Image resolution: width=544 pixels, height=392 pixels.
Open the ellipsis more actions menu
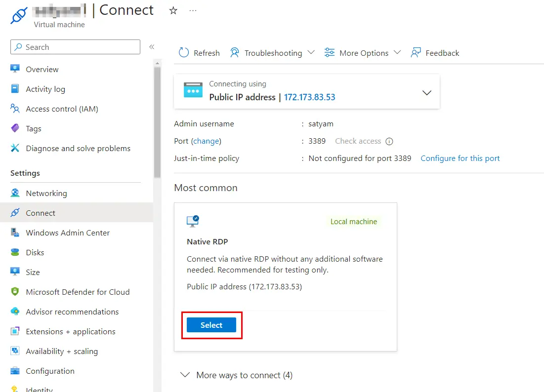click(193, 11)
